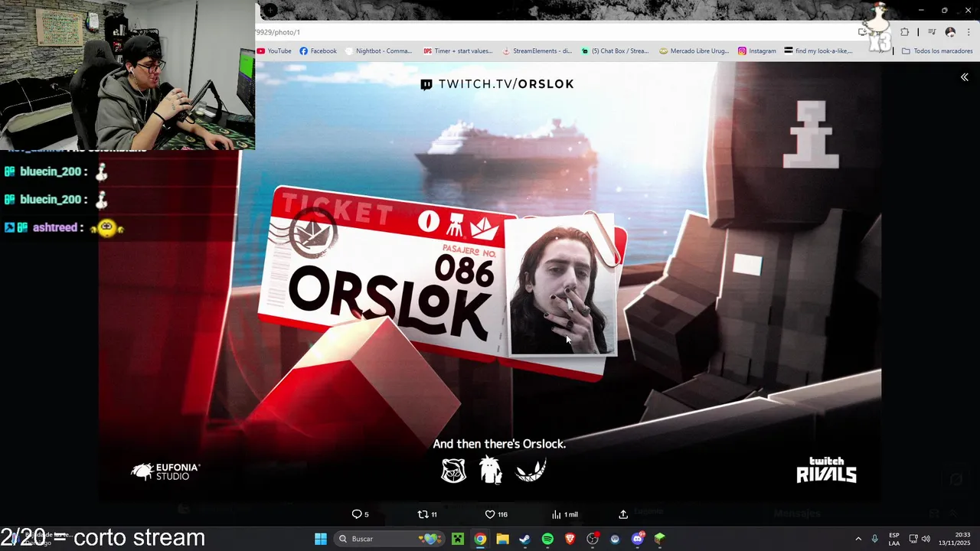The image size is (980, 551).
Task: Open the Minecraft creeper icon on taskbar
Action: [x=458, y=539]
